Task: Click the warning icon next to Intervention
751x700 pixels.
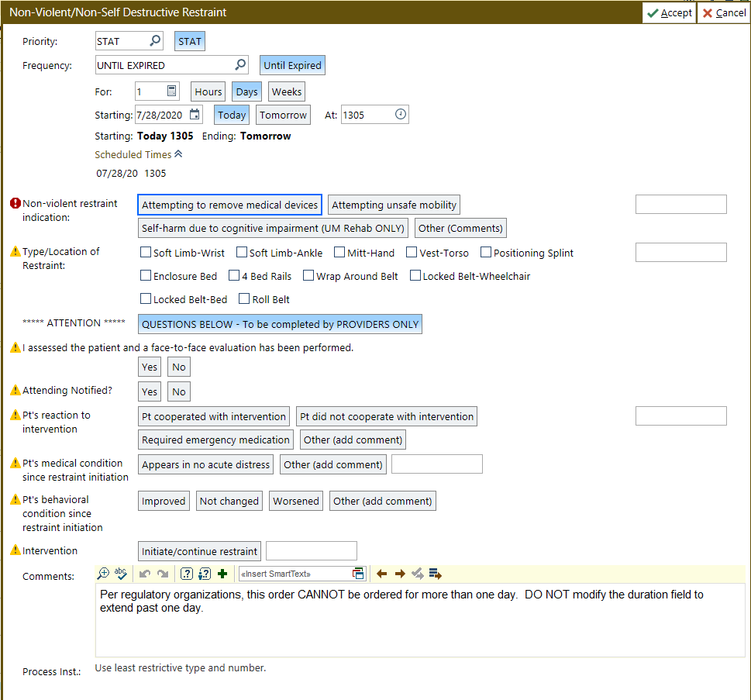Action: [x=16, y=550]
